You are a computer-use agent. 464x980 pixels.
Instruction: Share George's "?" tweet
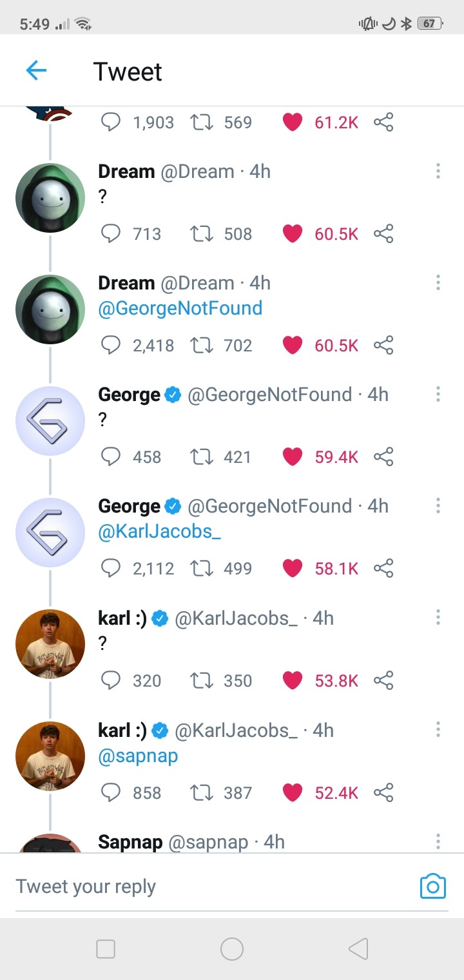(x=383, y=457)
